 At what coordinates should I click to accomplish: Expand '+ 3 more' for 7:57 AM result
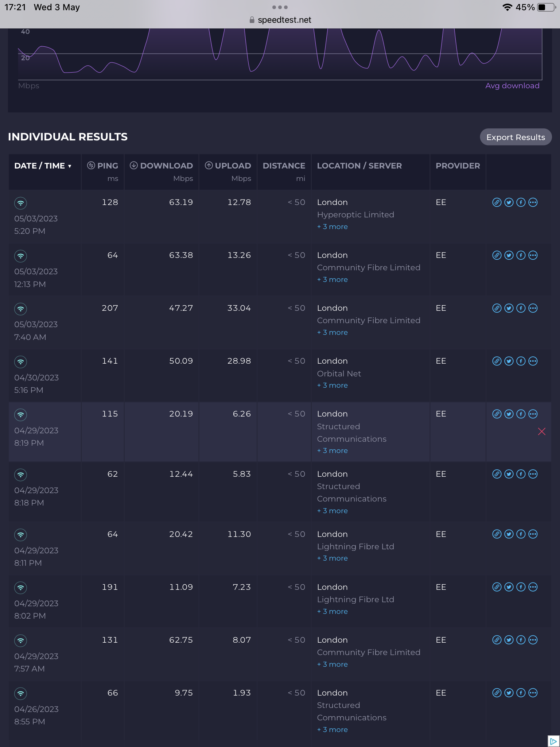(332, 664)
